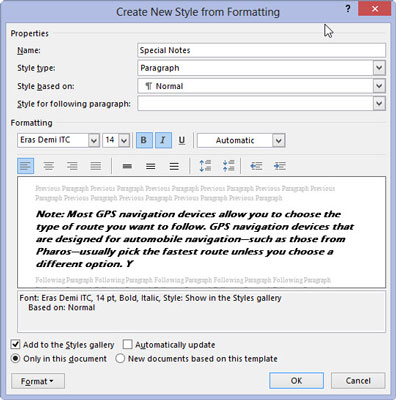The height and width of the screenshot is (400, 396).
Task: Click the style preview sample text
Action: pyautogui.click(x=194, y=239)
